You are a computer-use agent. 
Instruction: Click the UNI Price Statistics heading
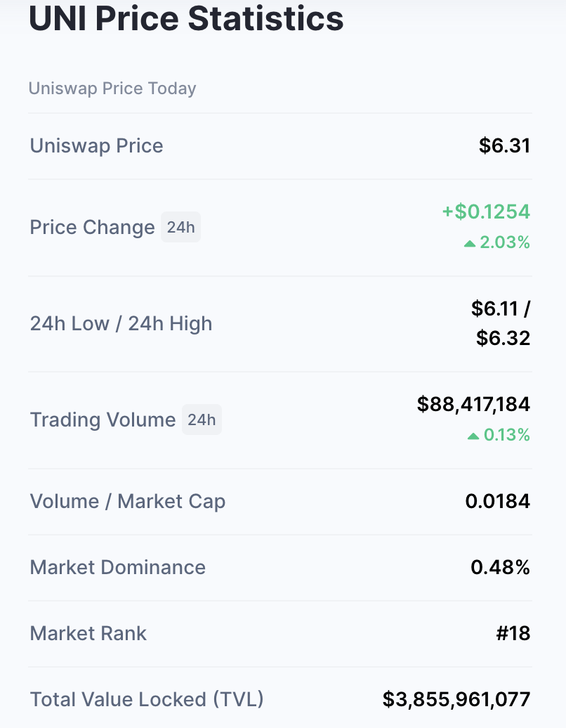[x=186, y=18]
